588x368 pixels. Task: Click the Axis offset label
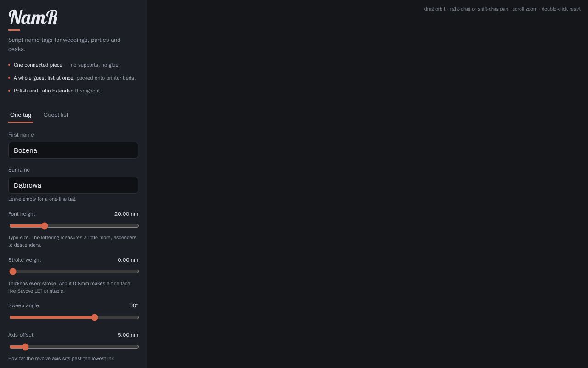(x=21, y=335)
